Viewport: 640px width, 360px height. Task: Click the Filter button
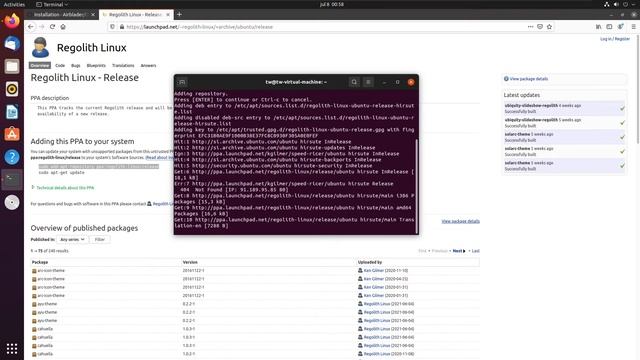coord(100,240)
